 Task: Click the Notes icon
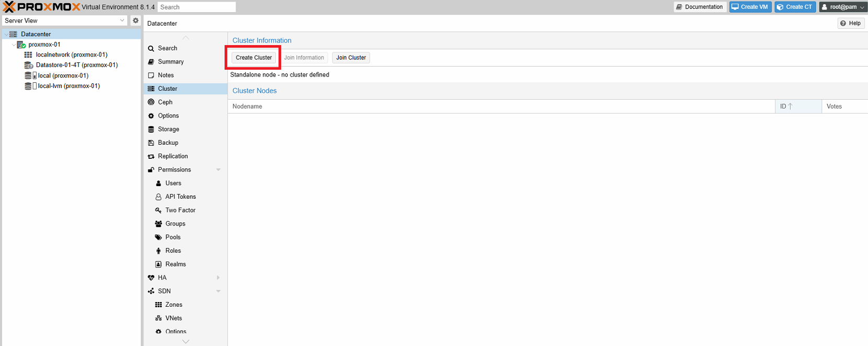151,75
